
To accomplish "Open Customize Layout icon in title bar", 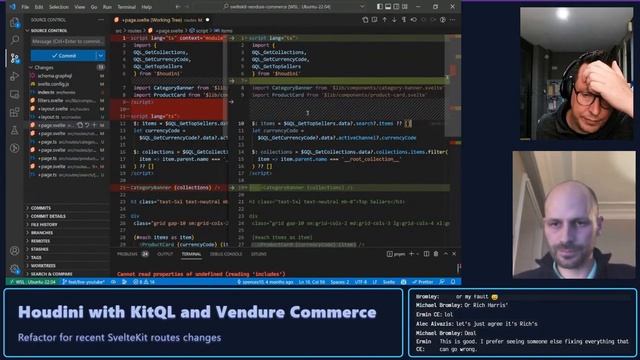I will 405,7.
